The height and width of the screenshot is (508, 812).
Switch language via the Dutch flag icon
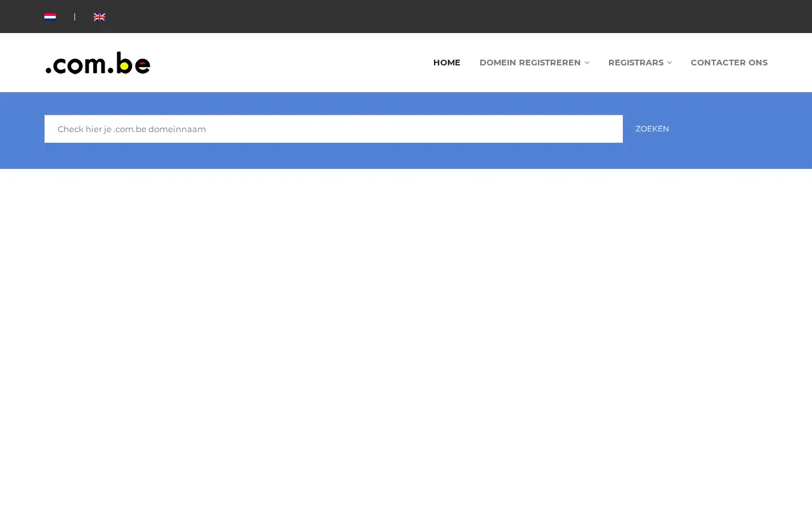click(x=50, y=17)
